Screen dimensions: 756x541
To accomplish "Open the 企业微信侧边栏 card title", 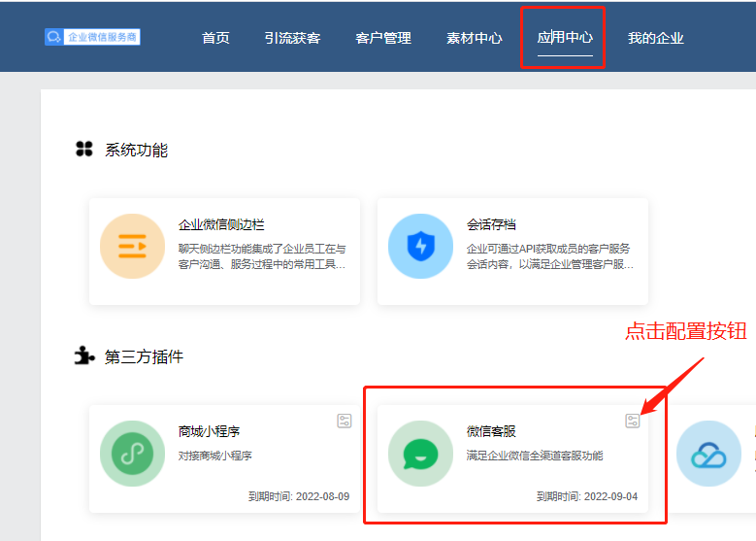I will pyautogui.click(x=222, y=224).
